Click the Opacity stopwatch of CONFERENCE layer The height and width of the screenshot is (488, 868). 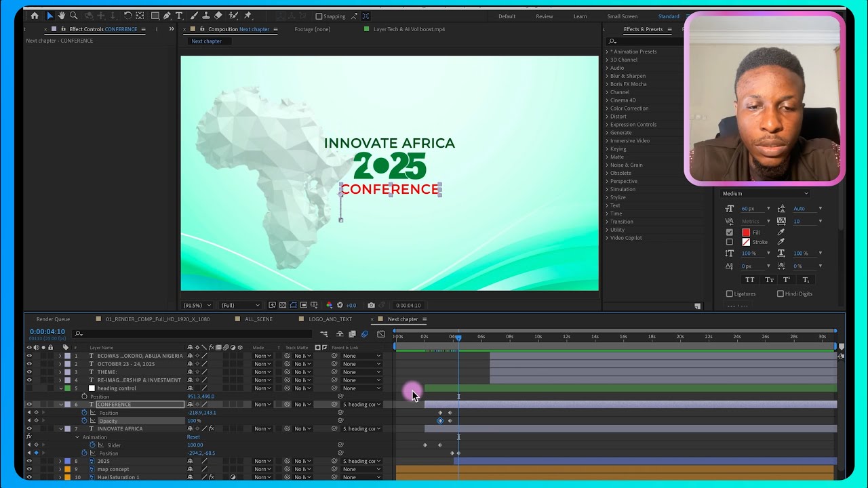[x=85, y=421]
